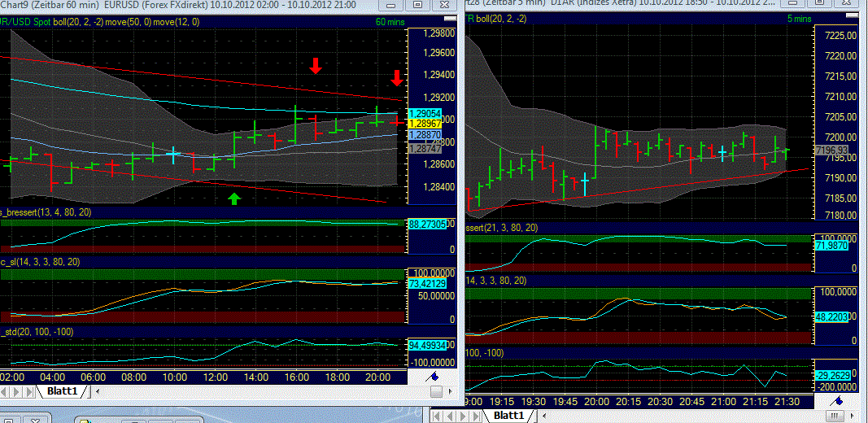868x423 pixels.
Task: Minimize the Chart9 EURUSD window
Action: (392, 4)
